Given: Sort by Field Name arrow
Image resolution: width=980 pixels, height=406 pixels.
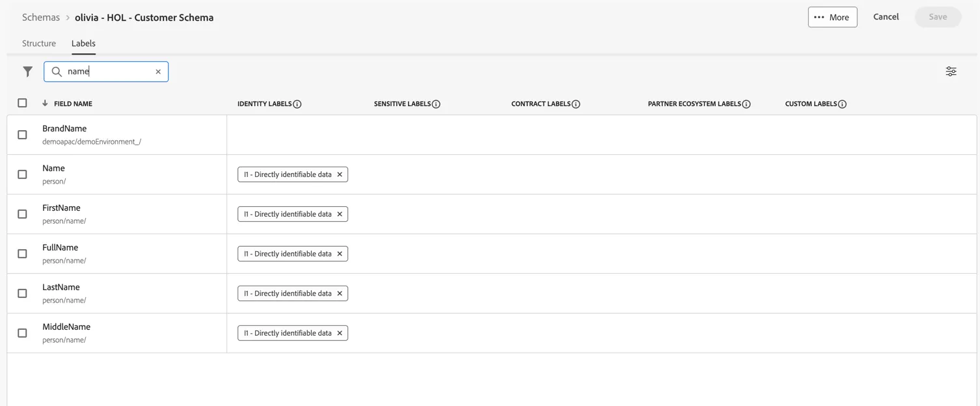Looking at the screenshot, I should (x=45, y=103).
